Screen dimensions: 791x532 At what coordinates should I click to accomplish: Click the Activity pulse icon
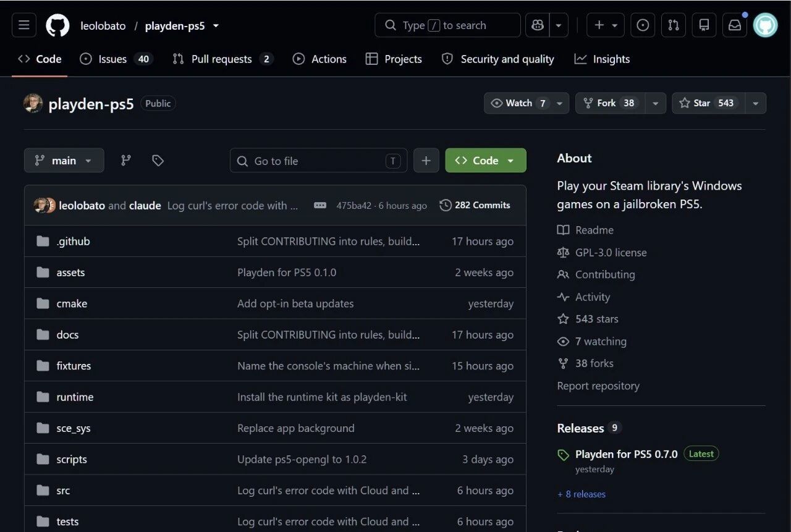click(x=563, y=297)
